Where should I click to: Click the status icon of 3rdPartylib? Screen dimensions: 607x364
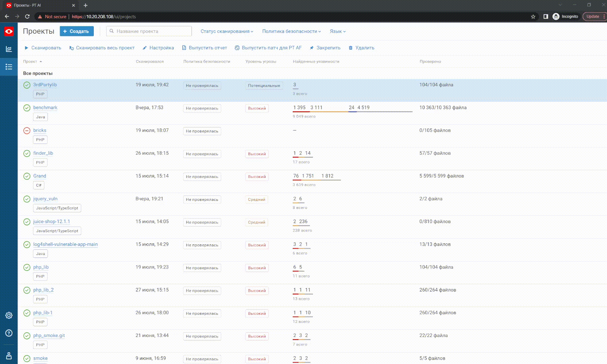27,85
